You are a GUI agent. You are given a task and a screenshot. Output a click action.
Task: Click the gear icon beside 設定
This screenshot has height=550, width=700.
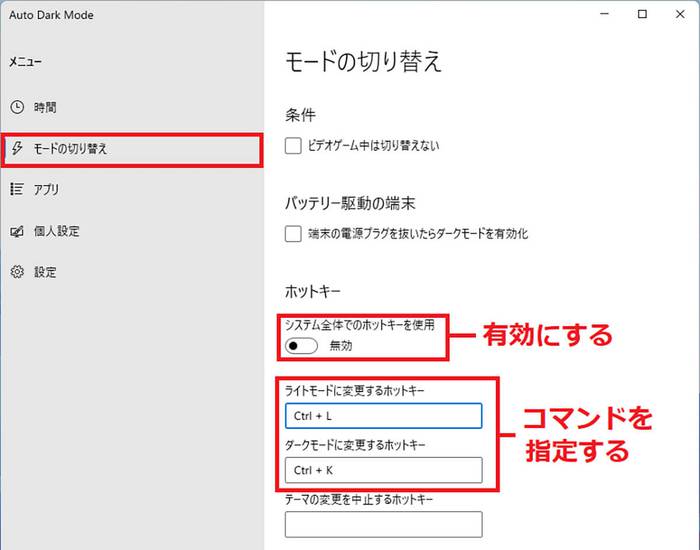[x=17, y=272]
